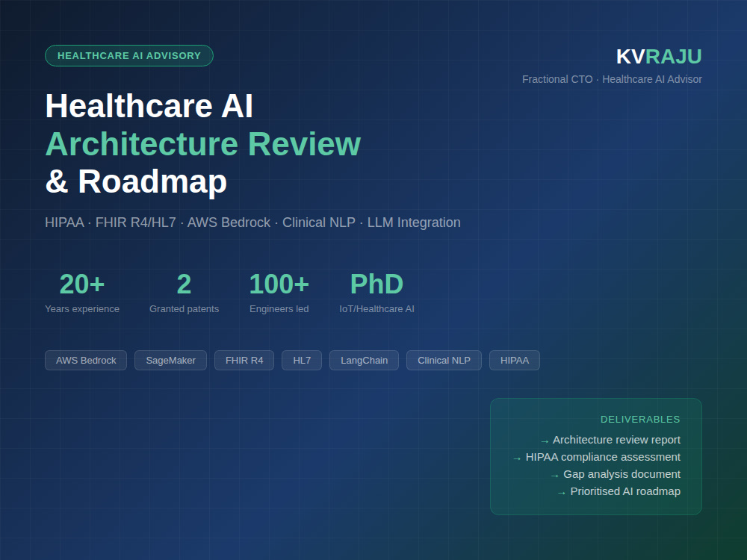
Task: Click the 'Years experience' label
Action: pyautogui.click(x=82, y=309)
